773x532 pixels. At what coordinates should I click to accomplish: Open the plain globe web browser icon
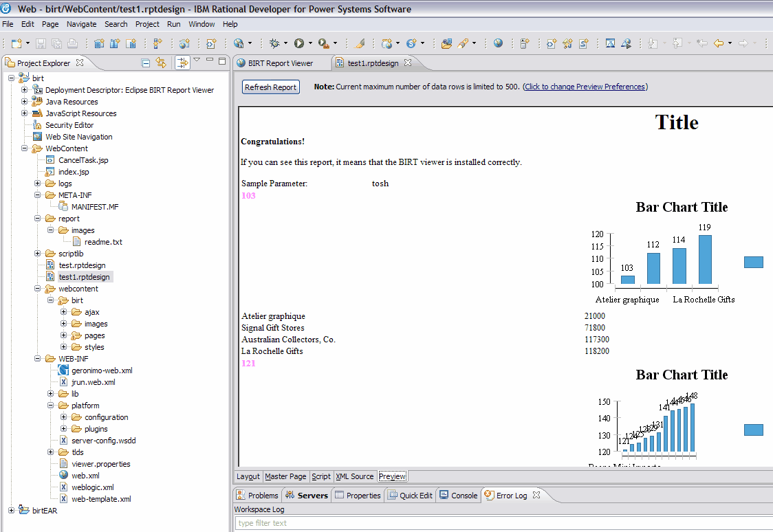pos(499,43)
